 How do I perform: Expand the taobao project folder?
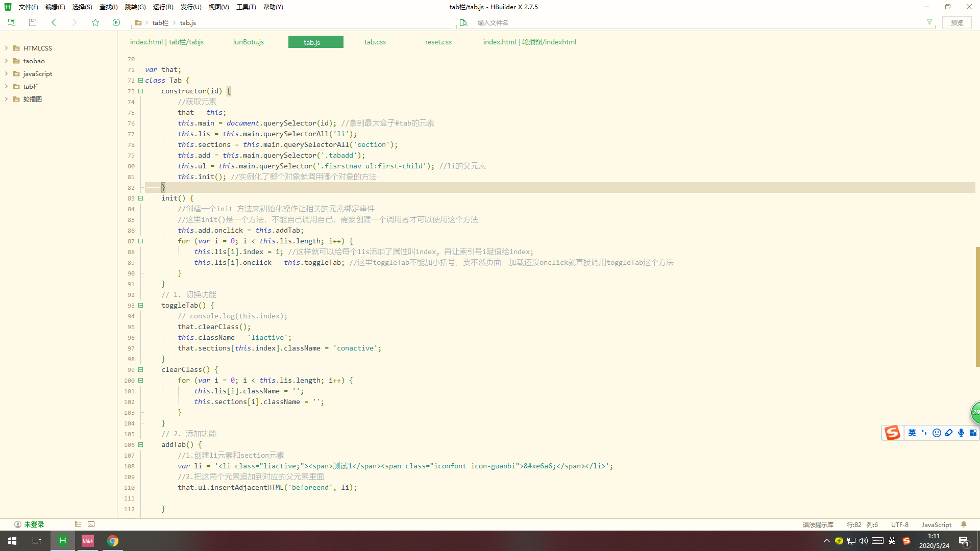[6, 61]
